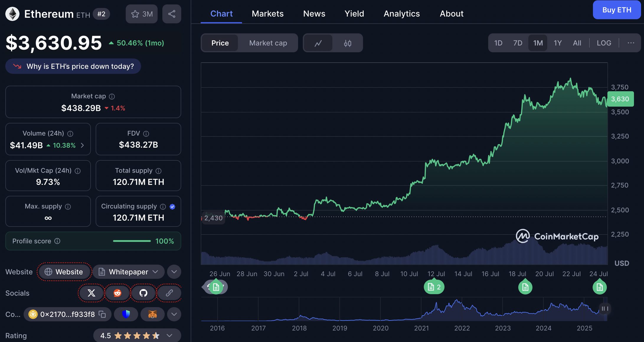The height and width of the screenshot is (342, 644).
Task: Select the 7D time range
Action: (518, 43)
